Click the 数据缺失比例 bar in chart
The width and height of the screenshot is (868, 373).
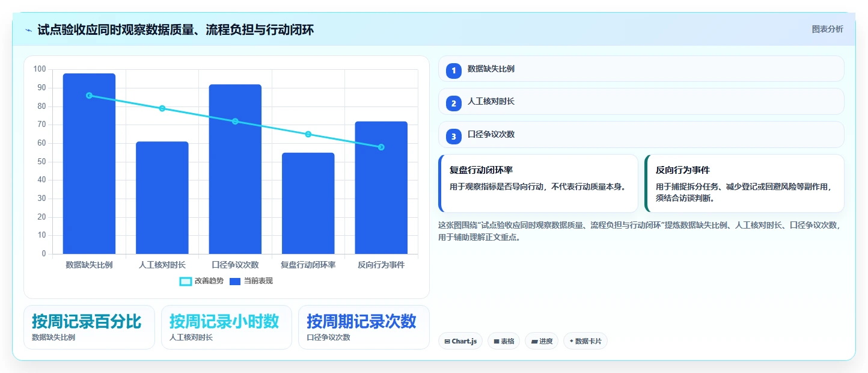(x=89, y=164)
